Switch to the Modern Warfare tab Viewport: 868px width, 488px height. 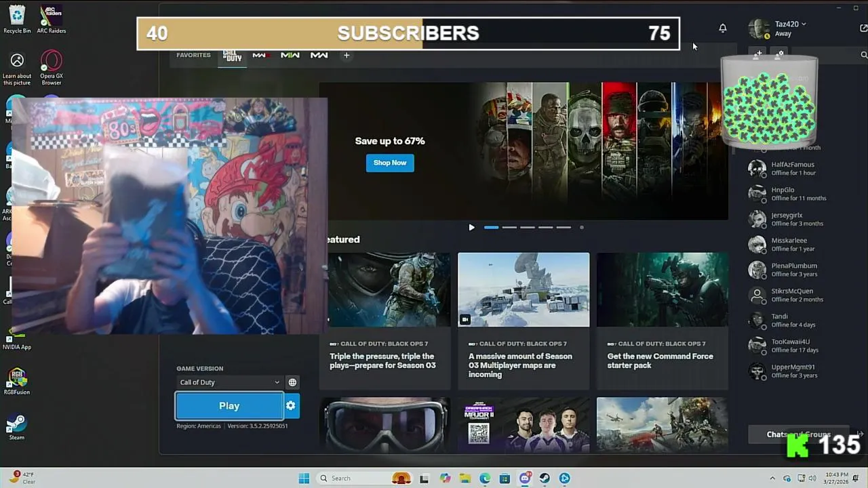tap(319, 56)
